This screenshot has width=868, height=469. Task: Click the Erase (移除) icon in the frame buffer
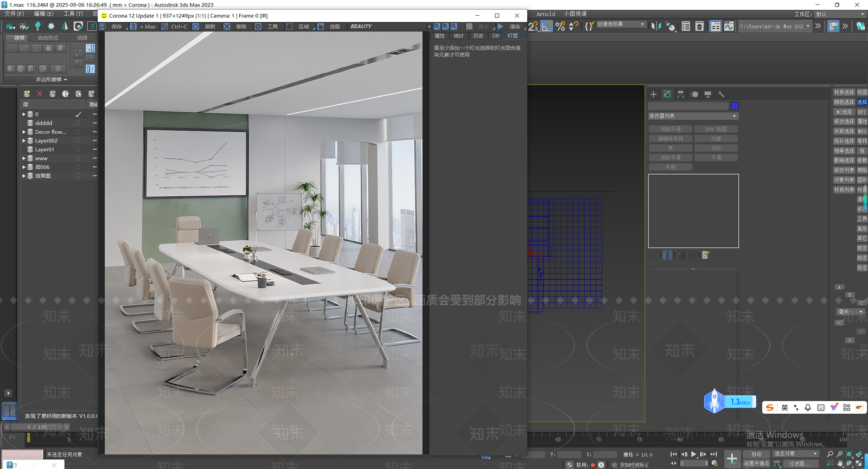point(227,26)
